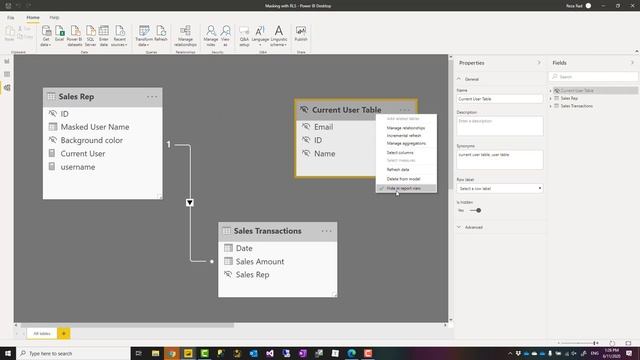Viewport: 640px width, 360px height.
Task: Choose Manage relationships in context menu
Action: 406,128
